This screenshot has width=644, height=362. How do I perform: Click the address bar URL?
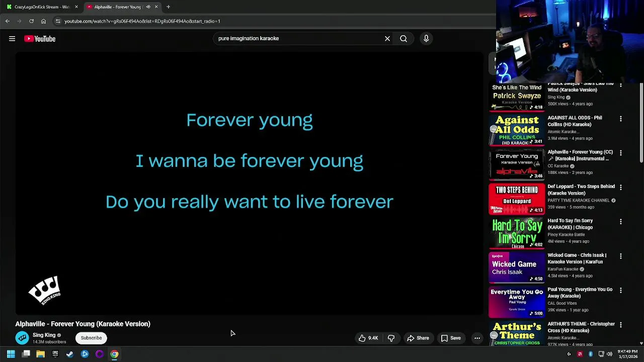click(x=142, y=21)
